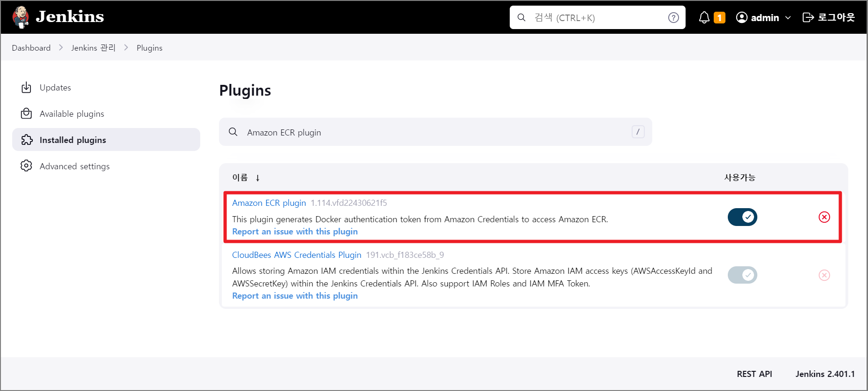Click the Installed plugins puzzle piece icon
Screen dimensions: 868x391
pyautogui.click(x=27, y=140)
